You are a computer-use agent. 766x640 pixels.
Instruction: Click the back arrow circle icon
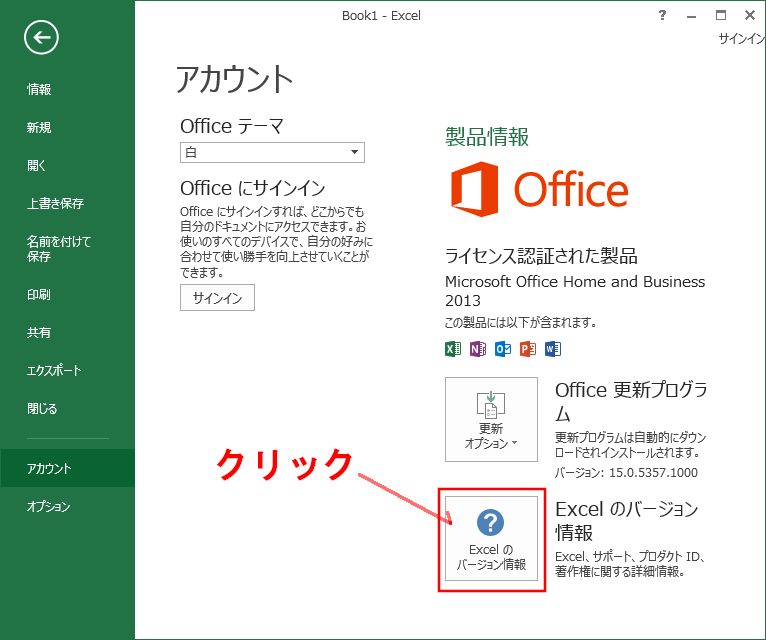pyautogui.click(x=41, y=37)
